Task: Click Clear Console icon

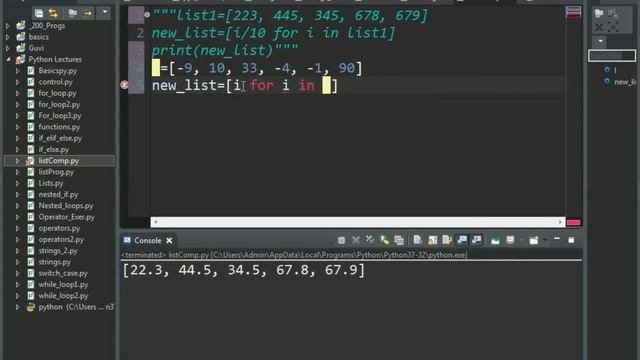Action: click(417, 240)
